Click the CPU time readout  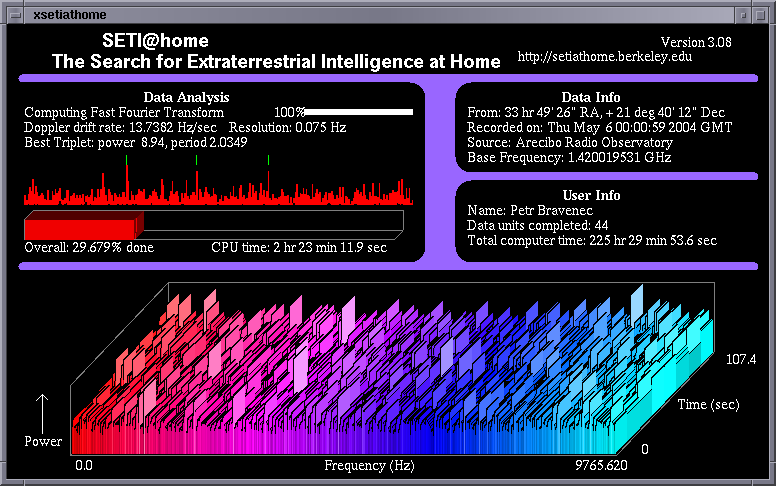[299, 247]
